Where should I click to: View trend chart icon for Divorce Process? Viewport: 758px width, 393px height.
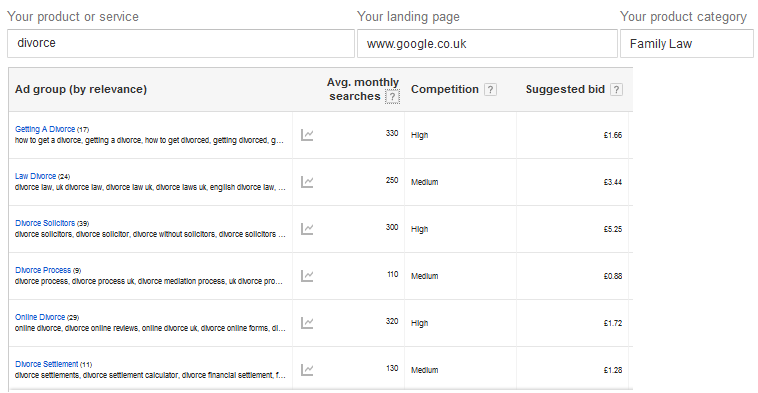click(307, 276)
